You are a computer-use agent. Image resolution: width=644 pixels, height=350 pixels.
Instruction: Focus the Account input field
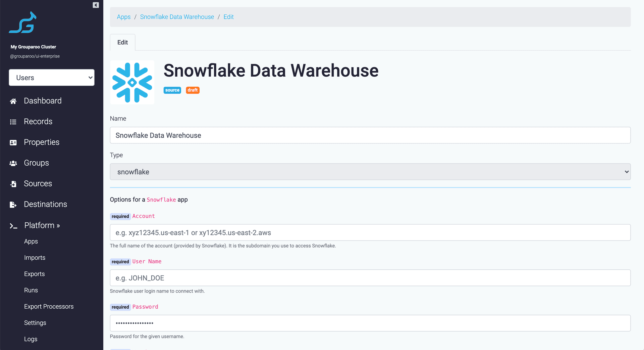(x=370, y=232)
